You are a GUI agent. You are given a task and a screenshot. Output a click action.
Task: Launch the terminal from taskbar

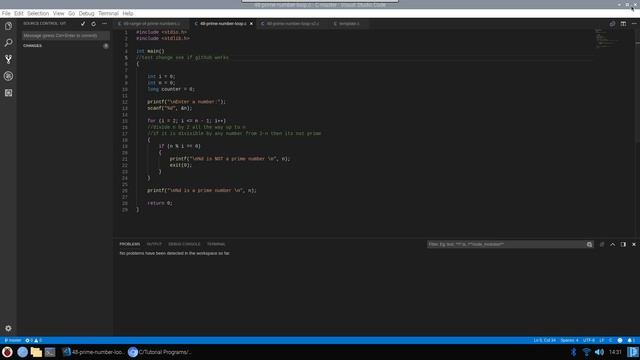(50, 352)
